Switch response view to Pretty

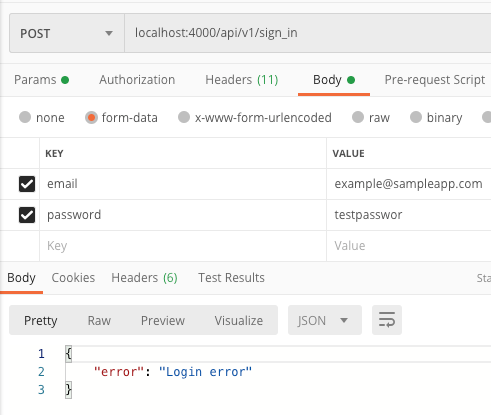(x=41, y=320)
